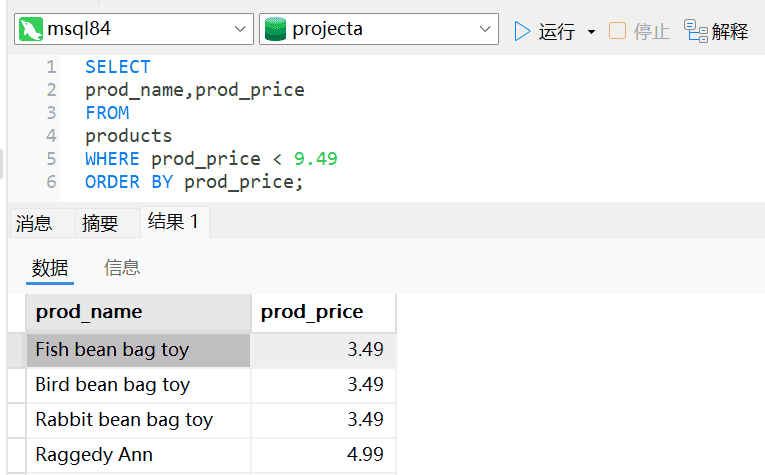Click the 运行 button label
This screenshot has width=765, height=475.
(557, 32)
